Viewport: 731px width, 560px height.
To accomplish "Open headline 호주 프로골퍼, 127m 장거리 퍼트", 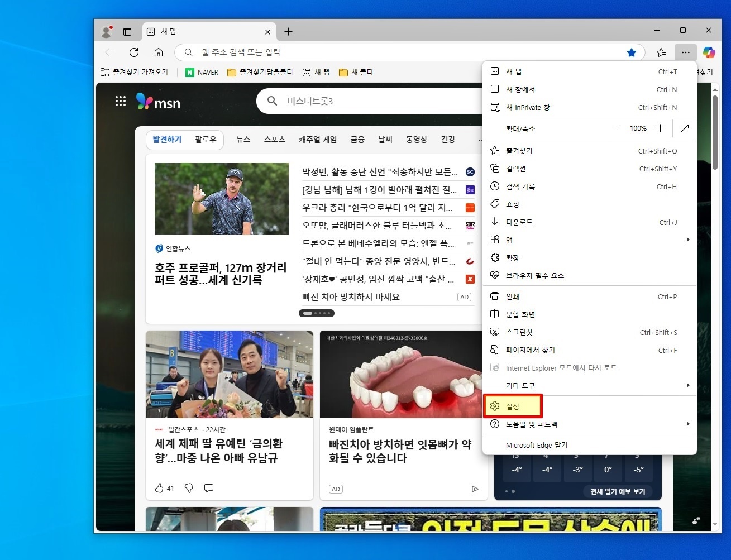I will pyautogui.click(x=221, y=274).
